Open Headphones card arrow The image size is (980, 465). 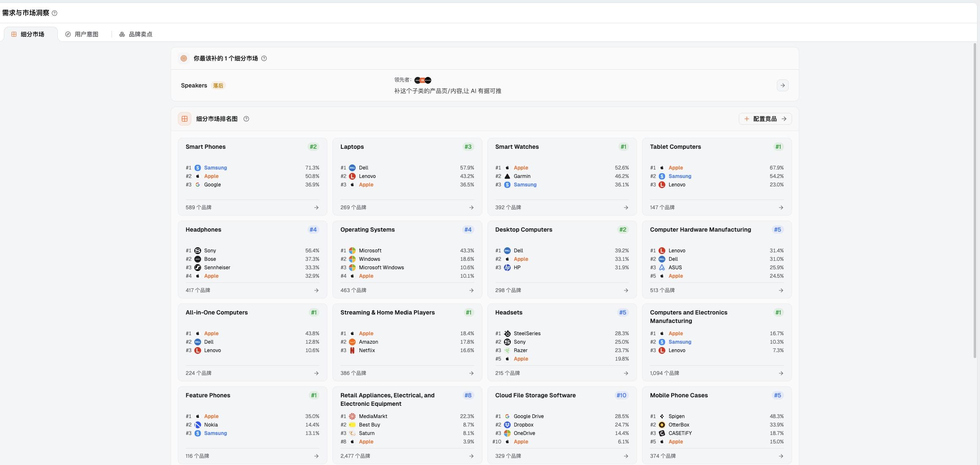[316, 290]
